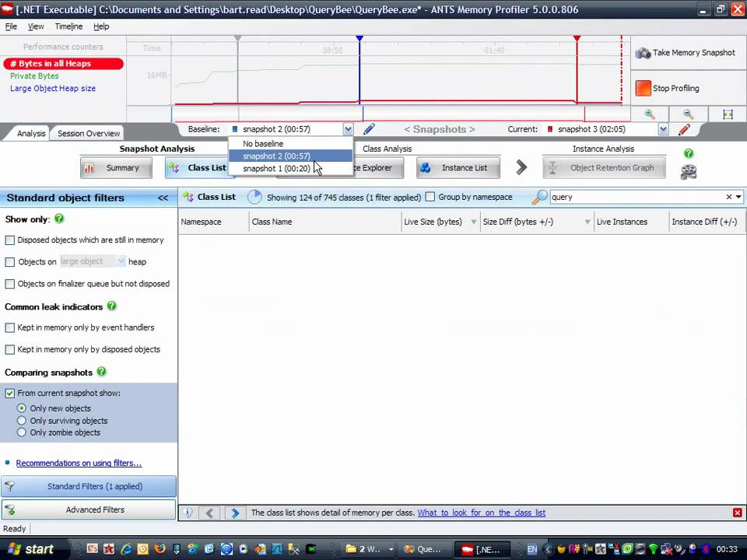Open the Timeline menu
Screen dimensions: 747x560
(x=68, y=26)
